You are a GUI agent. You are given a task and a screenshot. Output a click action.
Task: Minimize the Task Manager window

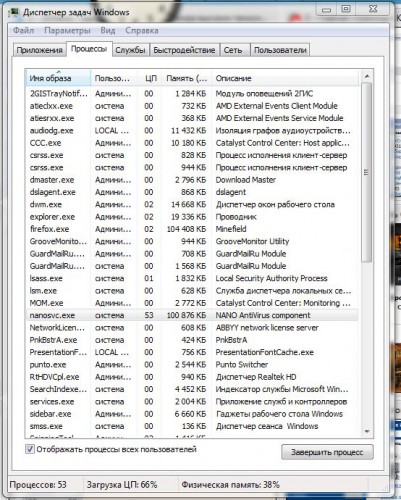(327, 9)
